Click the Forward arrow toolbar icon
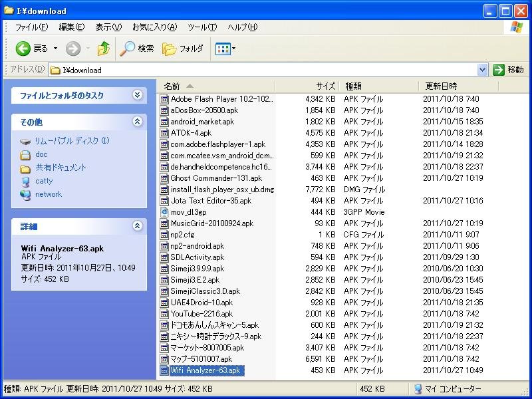This screenshot has height=399, width=532. point(73,49)
